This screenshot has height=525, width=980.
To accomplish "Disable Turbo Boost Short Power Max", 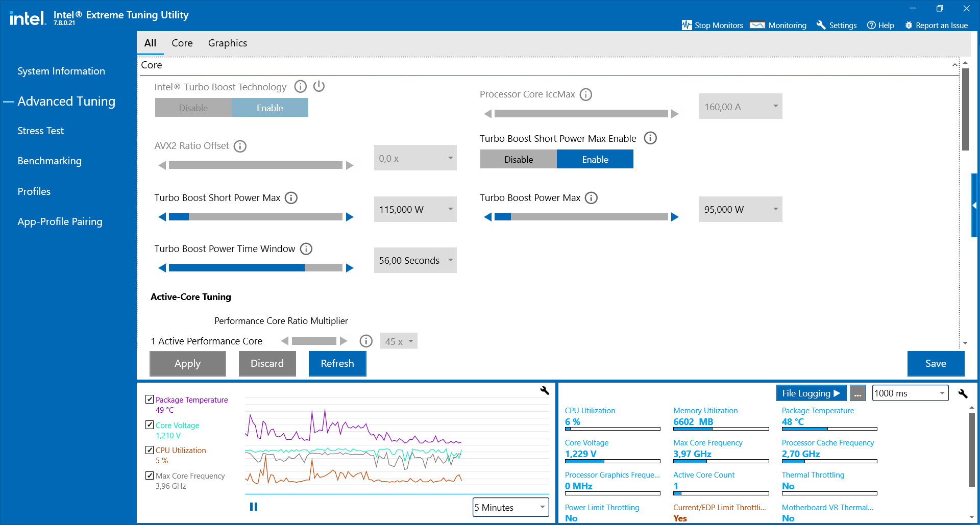I will [519, 159].
